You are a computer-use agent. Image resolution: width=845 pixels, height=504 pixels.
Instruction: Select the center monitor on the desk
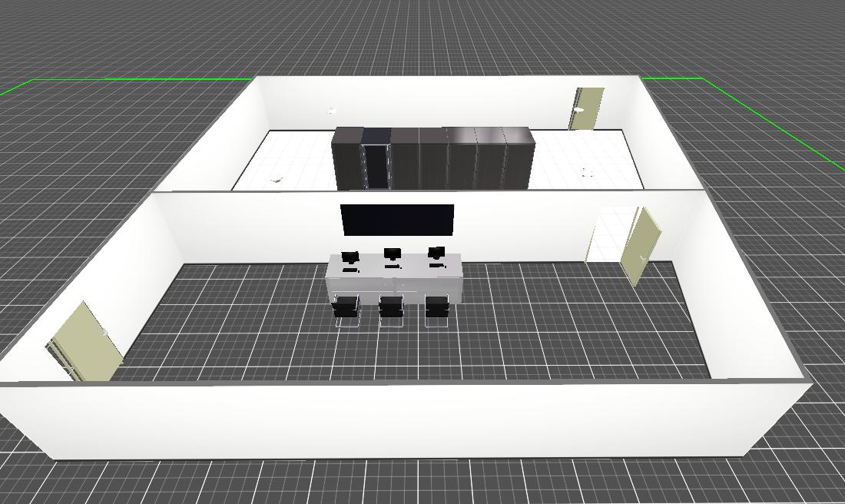(x=393, y=254)
